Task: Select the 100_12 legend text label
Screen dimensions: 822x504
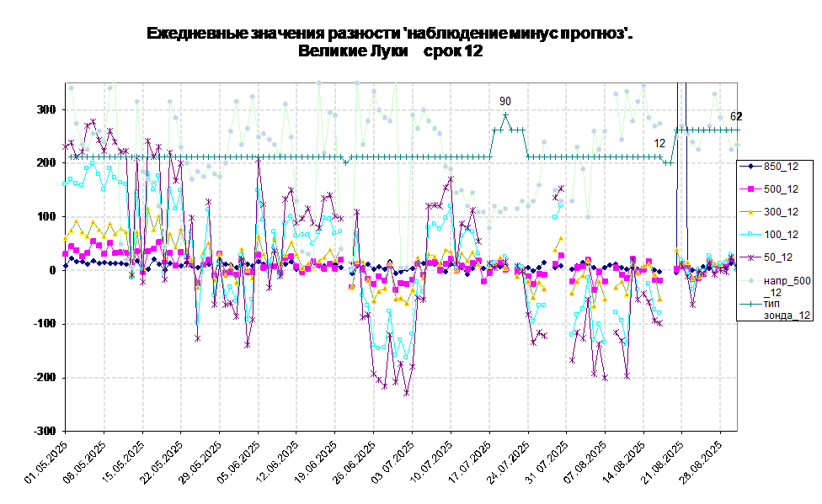Action: pyautogui.click(x=781, y=235)
